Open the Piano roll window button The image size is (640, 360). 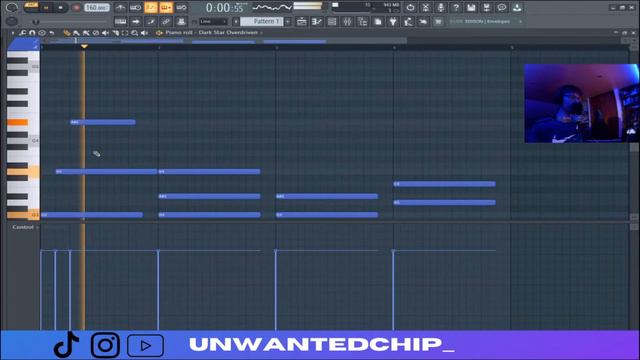click(317, 22)
